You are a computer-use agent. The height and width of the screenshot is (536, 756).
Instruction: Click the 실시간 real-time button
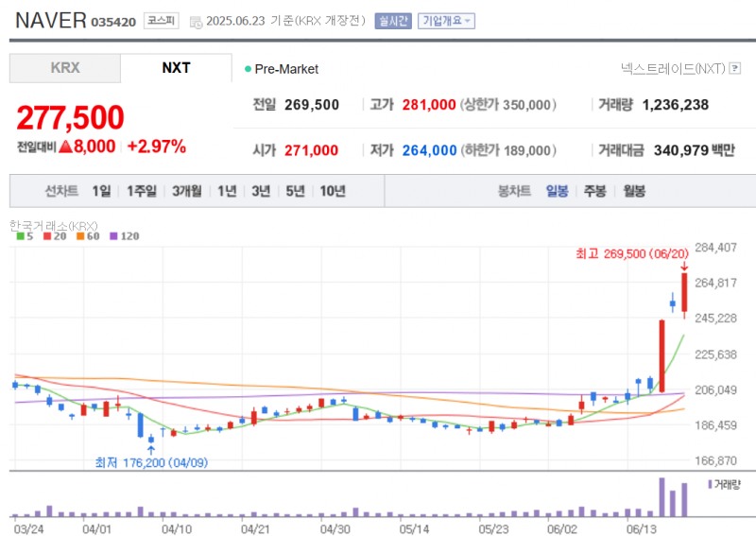point(393,21)
